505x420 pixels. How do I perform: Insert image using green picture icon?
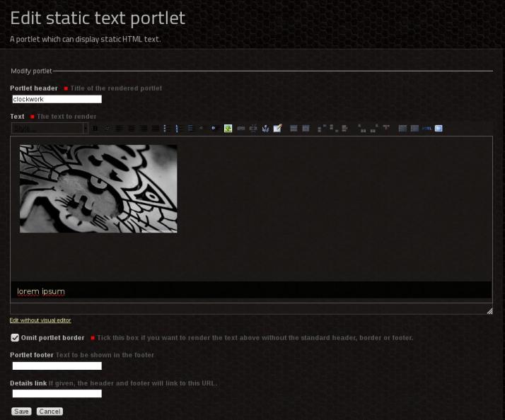228,129
